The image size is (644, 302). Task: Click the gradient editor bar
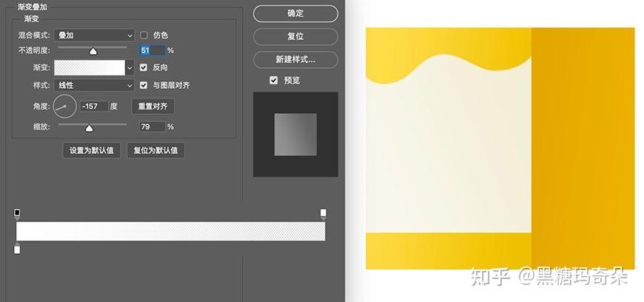point(171,232)
